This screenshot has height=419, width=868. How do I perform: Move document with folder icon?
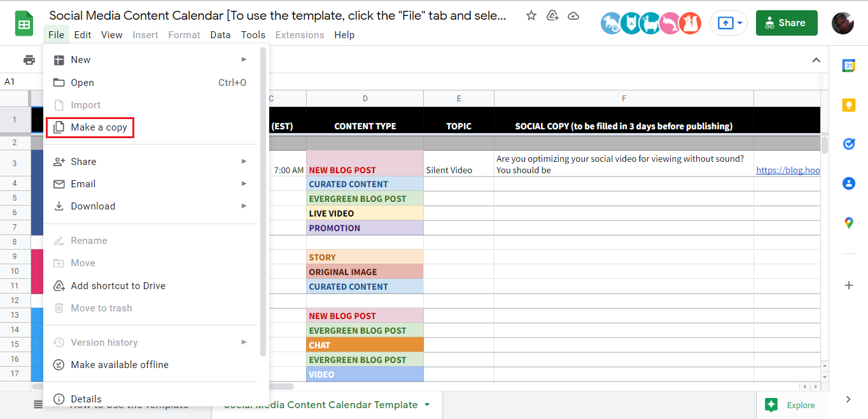point(552,16)
